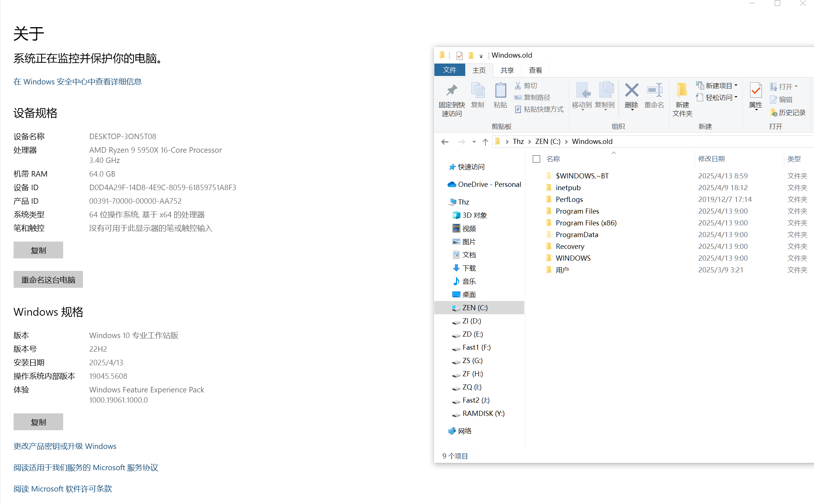Select 下载 Downloads in navigation pane
Screen dimensions: 814x504
pyautogui.click(x=464, y=268)
